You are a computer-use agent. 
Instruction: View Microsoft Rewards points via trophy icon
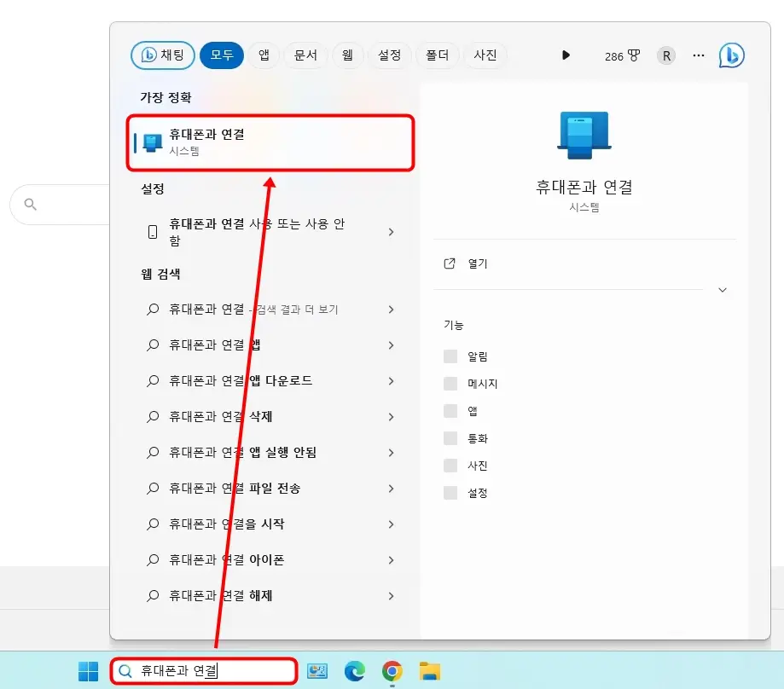click(623, 55)
